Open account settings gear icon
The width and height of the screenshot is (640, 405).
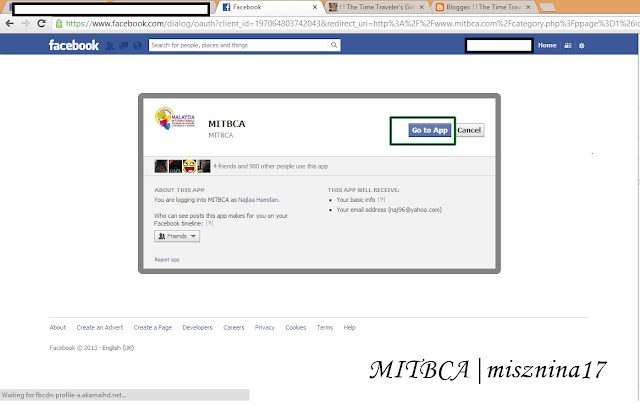[582, 46]
